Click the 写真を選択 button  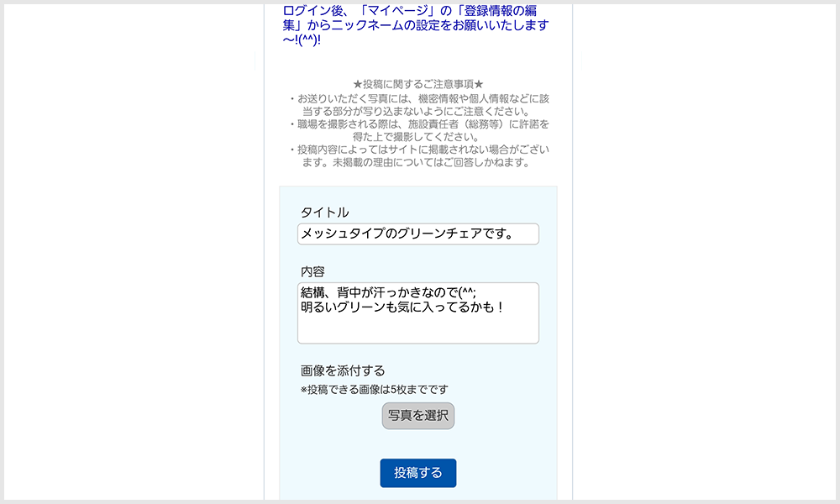pyautogui.click(x=417, y=416)
